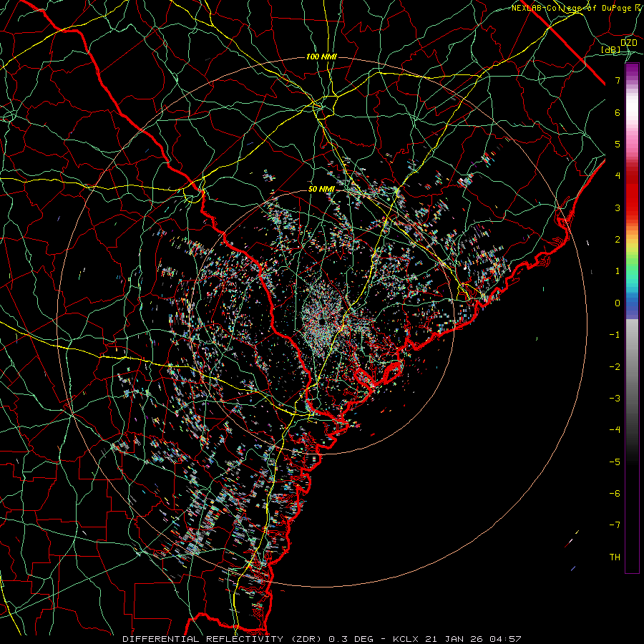Click the dense radar clutter at center

click(323, 321)
